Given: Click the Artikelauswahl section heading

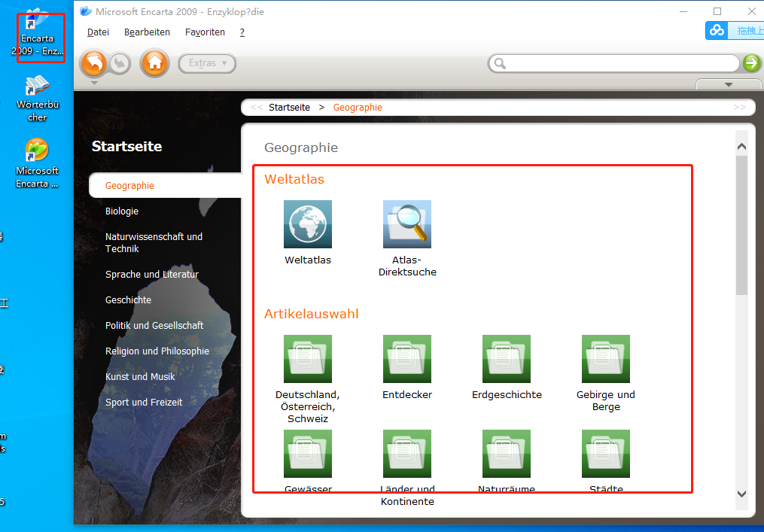Looking at the screenshot, I should 312,314.
